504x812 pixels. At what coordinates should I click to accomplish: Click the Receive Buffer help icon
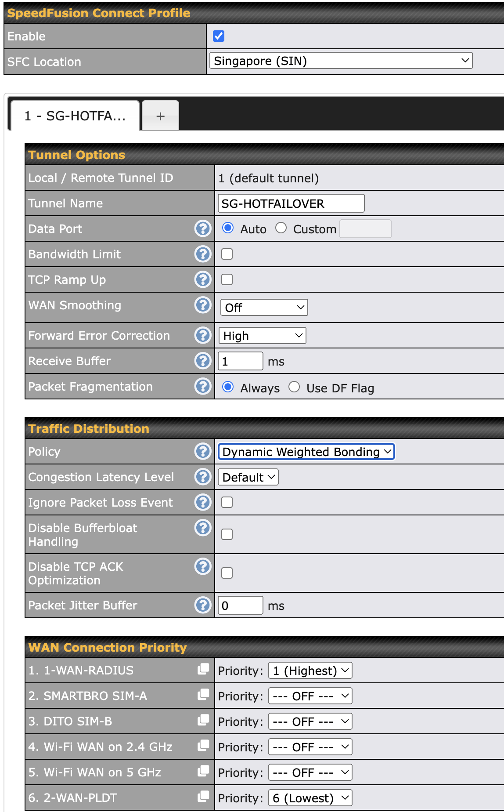pos(203,361)
